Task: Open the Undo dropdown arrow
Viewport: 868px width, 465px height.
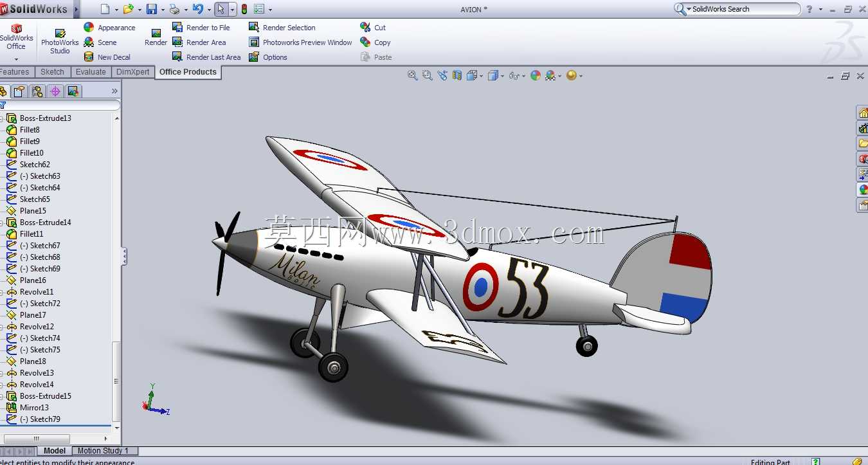Action: tap(208, 10)
